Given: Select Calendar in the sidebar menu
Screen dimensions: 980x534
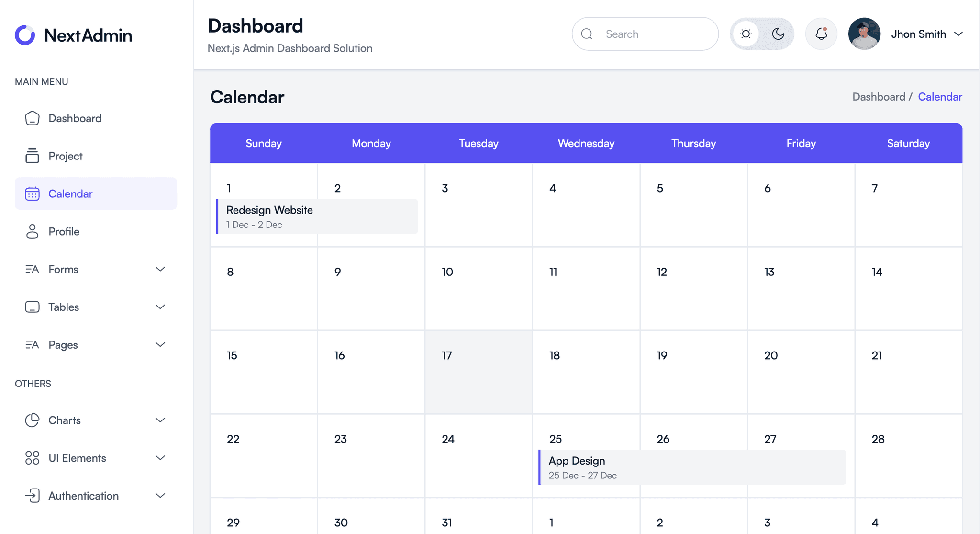Looking at the screenshot, I should 96,193.
